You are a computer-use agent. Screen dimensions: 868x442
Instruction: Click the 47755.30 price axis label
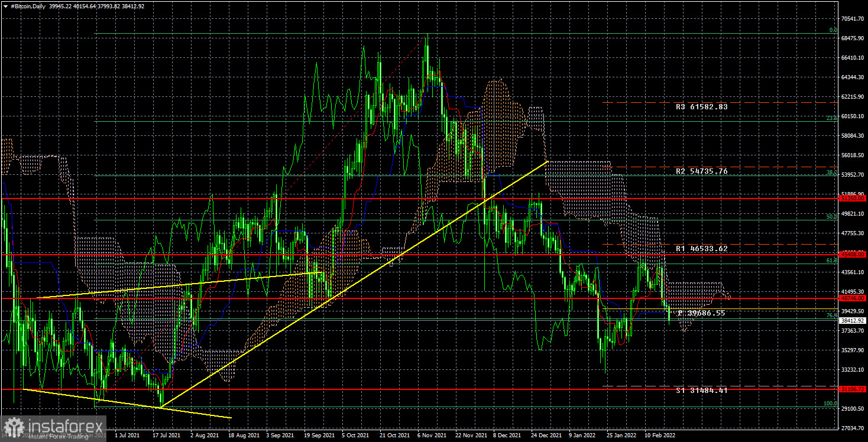tap(853, 233)
